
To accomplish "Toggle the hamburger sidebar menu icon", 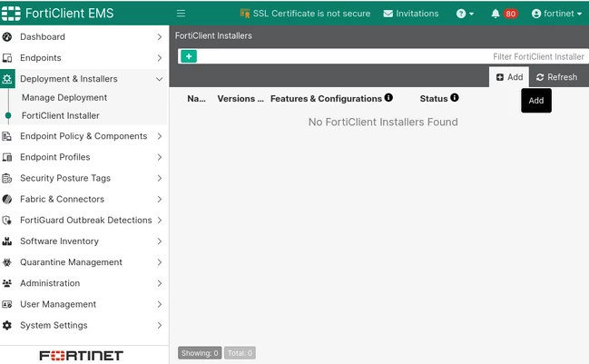I will [x=182, y=14].
